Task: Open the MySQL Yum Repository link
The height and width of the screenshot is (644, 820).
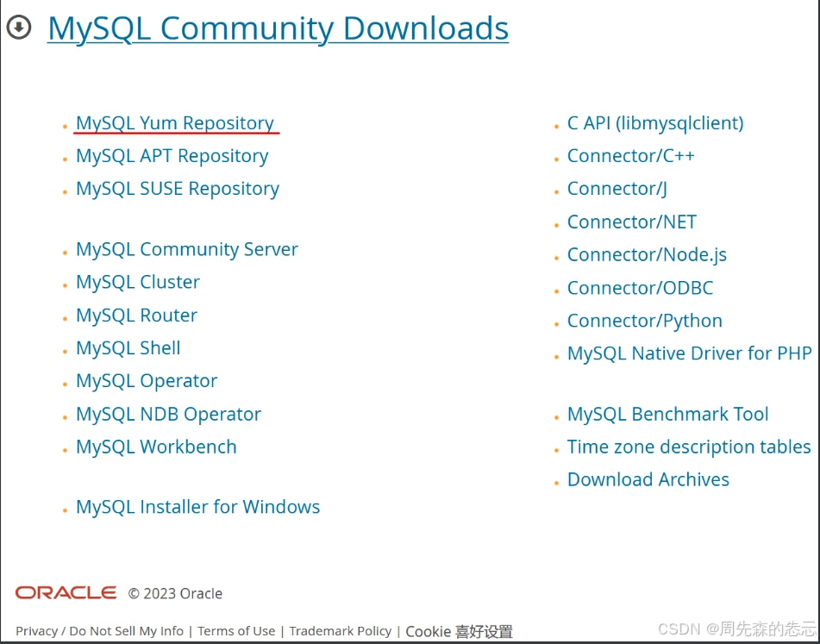Action: click(175, 123)
